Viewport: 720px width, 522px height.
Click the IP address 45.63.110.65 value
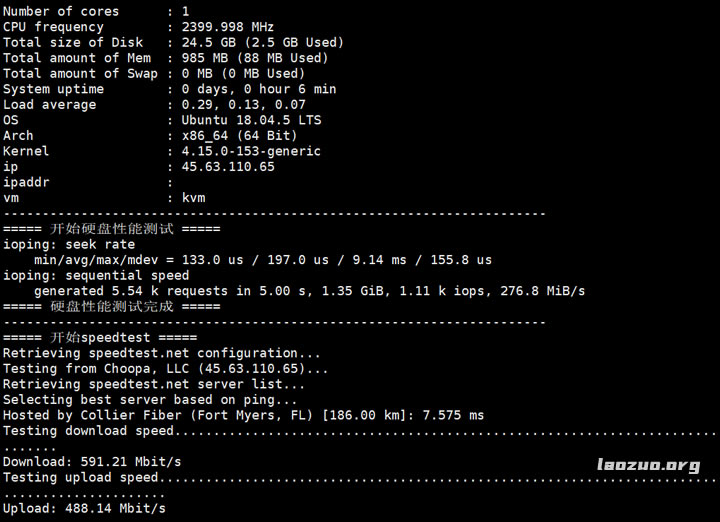(x=228, y=167)
